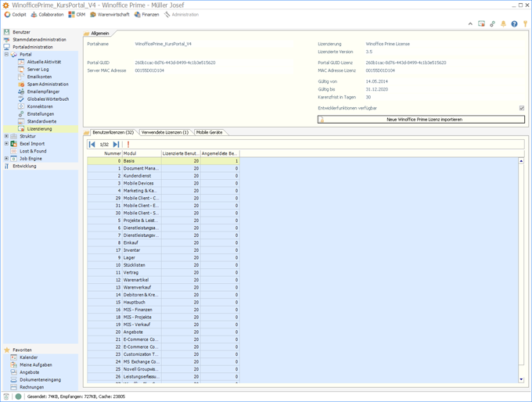Select the Allgemein tab
This screenshot has height=402, width=532.
click(x=100, y=34)
